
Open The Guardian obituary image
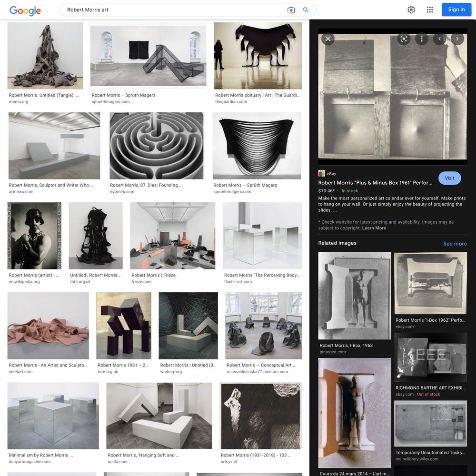(258, 56)
